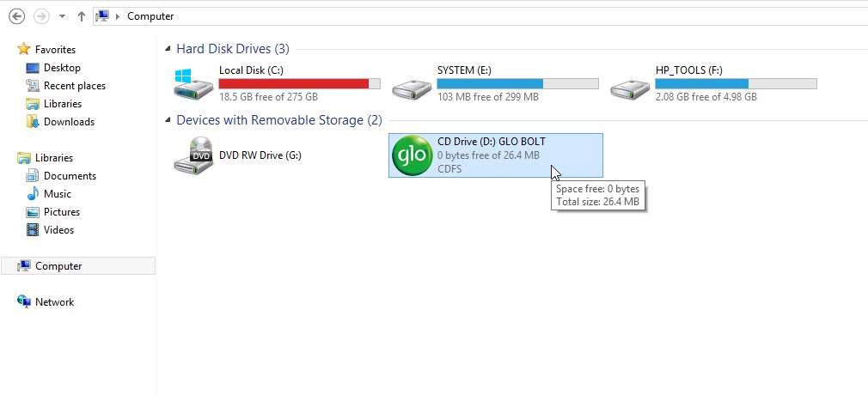Open the Local Disk (C:) drive icon

[193, 84]
